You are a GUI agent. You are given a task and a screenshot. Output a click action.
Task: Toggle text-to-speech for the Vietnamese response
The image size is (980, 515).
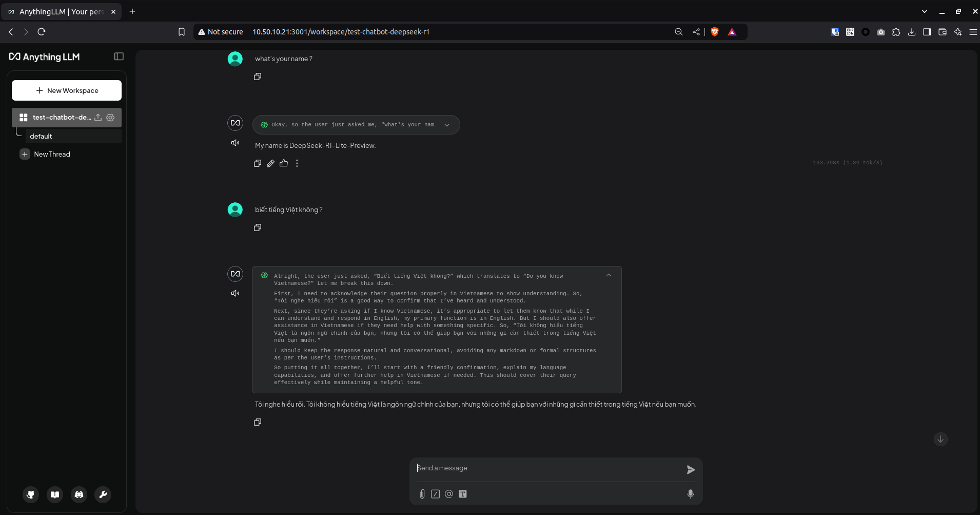[235, 293]
